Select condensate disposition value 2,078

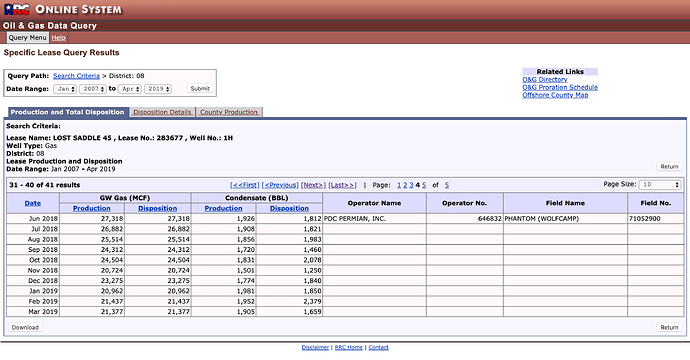pos(290,260)
